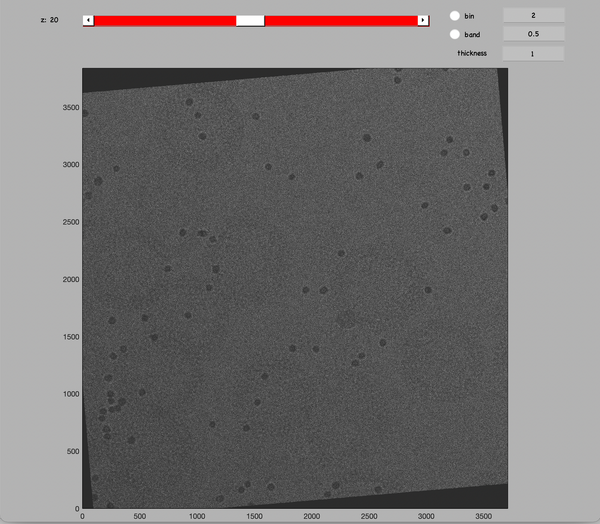Click the band value field showing 0.5
This screenshot has width=600, height=524.
(x=533, y=34)
